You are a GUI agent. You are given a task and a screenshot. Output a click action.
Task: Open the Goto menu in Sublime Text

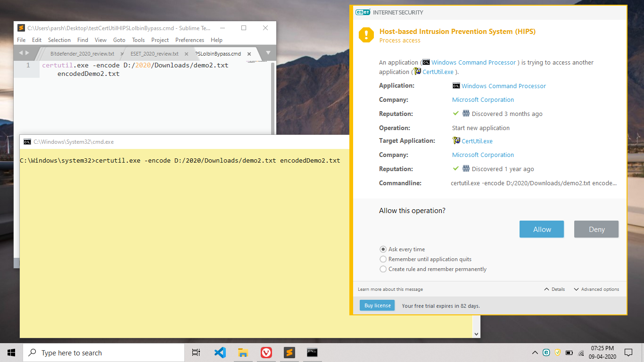tap(119, 40)
